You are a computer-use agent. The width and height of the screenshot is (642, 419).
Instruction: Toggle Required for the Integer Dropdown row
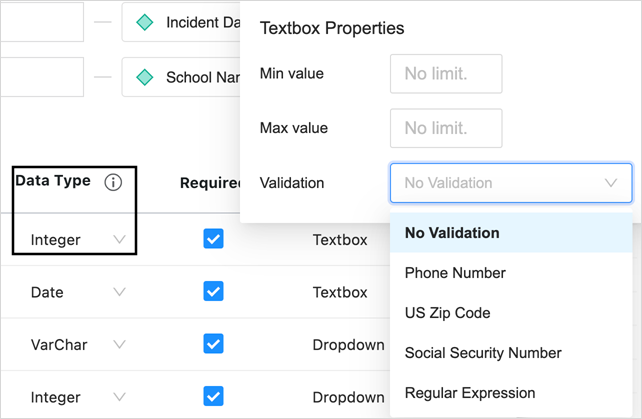point(213,395)
